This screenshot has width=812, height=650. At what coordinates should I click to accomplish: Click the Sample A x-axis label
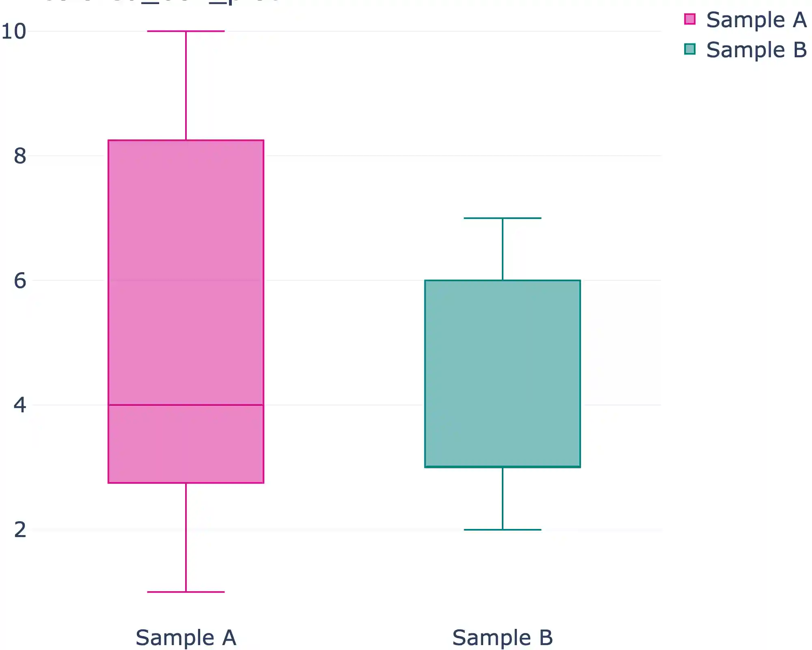pos(186,637)
